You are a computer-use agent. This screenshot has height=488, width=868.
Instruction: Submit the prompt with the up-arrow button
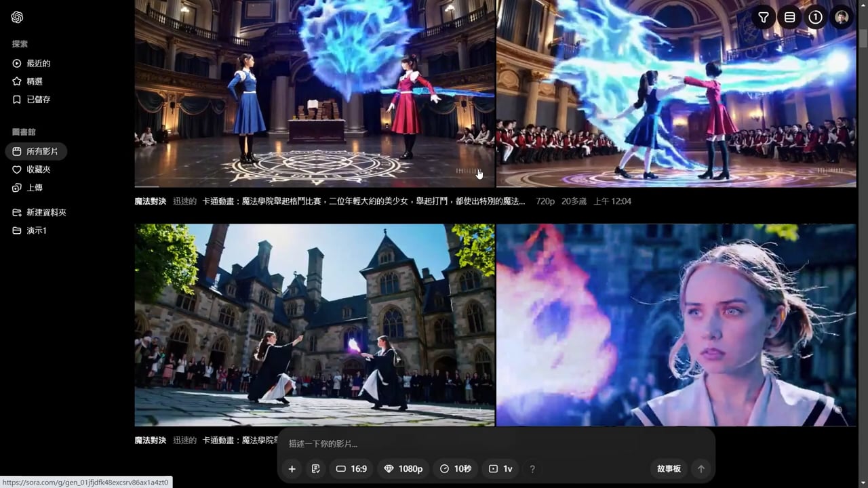click(x=701, y=469)
